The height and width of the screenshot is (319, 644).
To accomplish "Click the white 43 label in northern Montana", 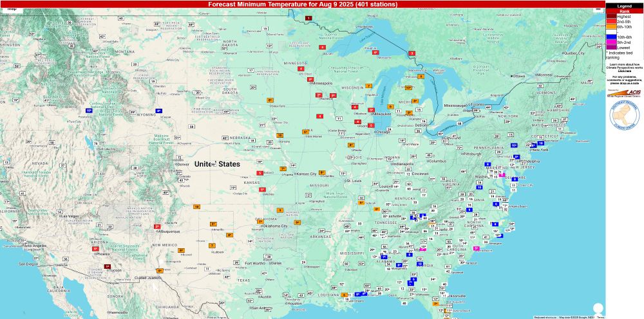I will coord(120,18).
